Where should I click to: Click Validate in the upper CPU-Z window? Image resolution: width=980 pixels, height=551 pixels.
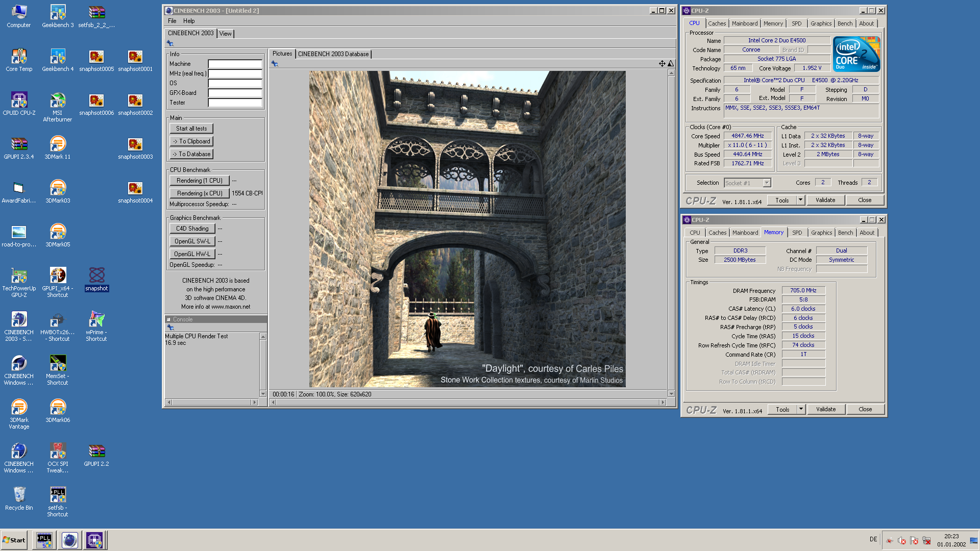(825, 200)
